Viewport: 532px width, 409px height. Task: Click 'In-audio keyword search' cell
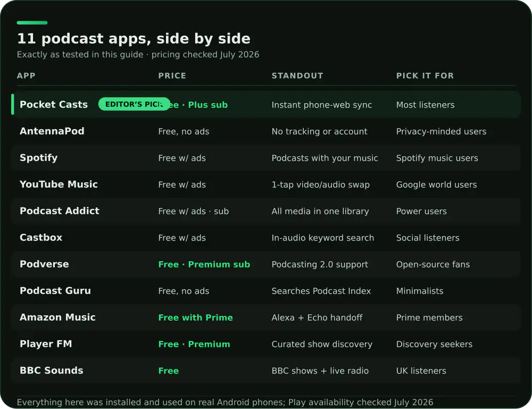coord(323,238)
